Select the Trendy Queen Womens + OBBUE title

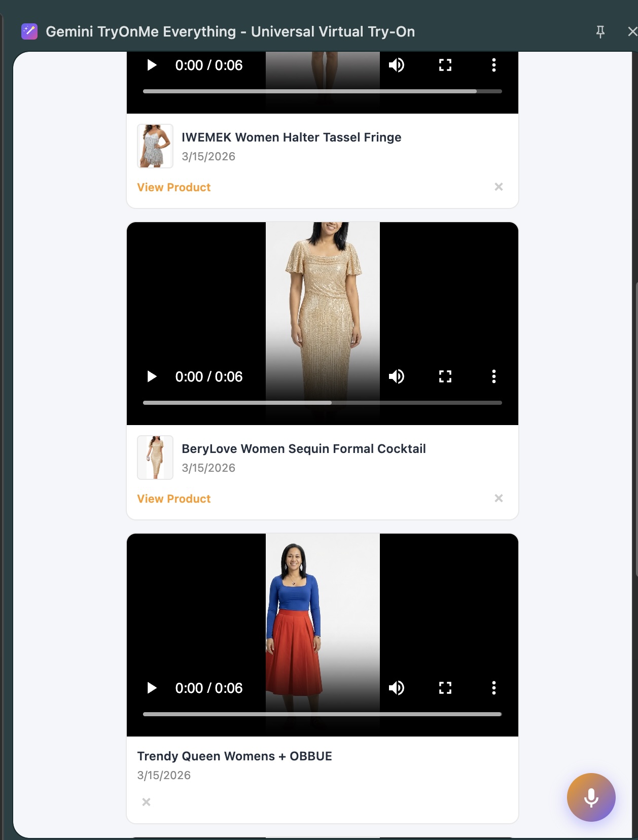click(234, 756)
